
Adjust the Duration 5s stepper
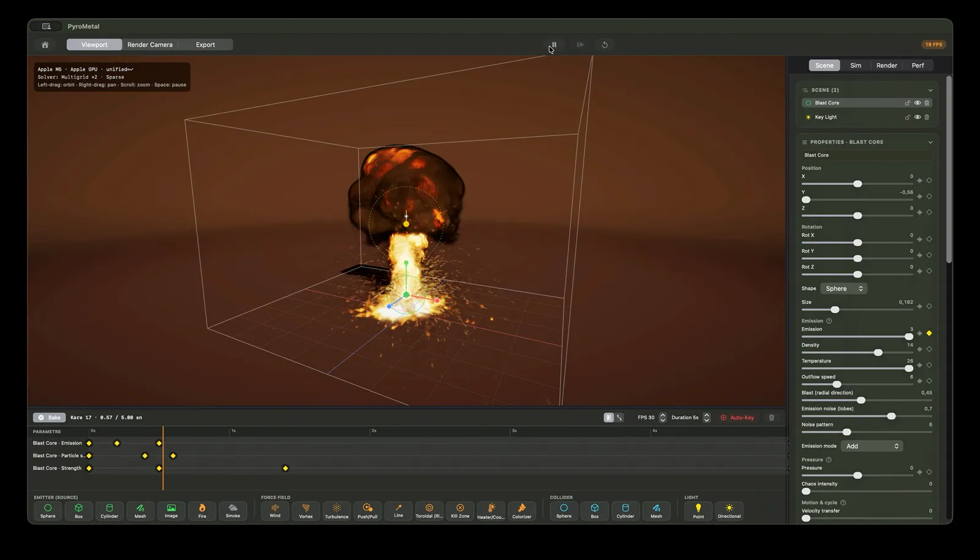click(707, 418)
